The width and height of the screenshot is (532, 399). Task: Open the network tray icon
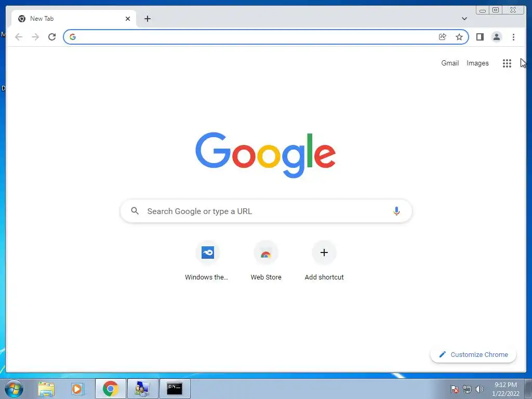click(467, 389)
